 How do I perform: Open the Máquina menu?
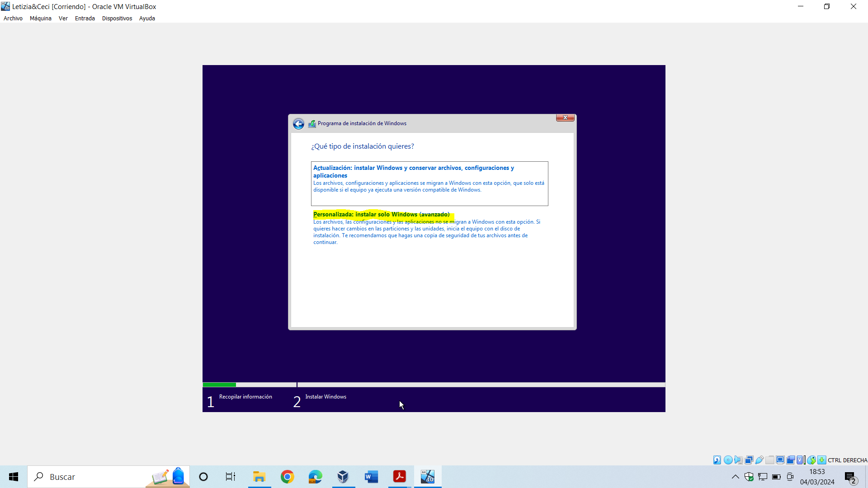coord(40,19)
